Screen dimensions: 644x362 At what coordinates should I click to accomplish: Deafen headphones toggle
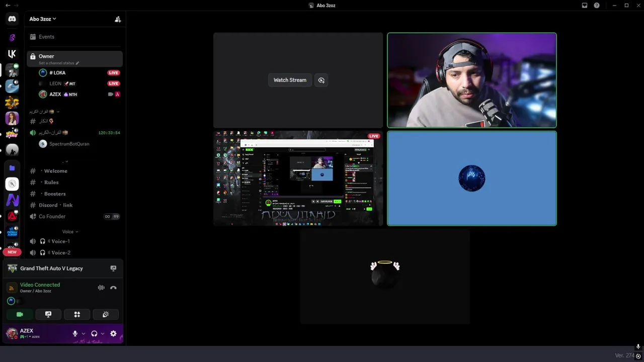click(94, 334)
